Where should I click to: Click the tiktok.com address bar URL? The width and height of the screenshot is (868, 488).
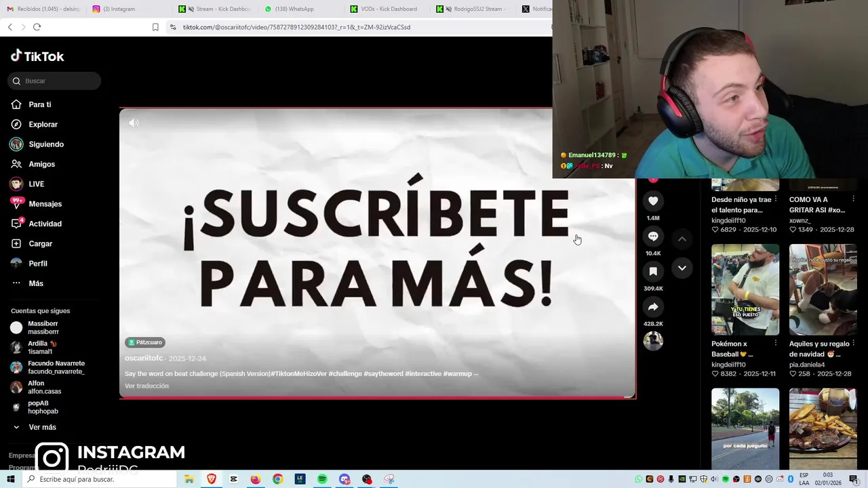click(296, 27)
